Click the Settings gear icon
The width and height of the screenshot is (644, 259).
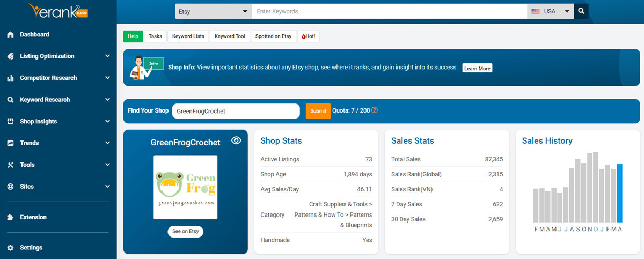(10, 248)
